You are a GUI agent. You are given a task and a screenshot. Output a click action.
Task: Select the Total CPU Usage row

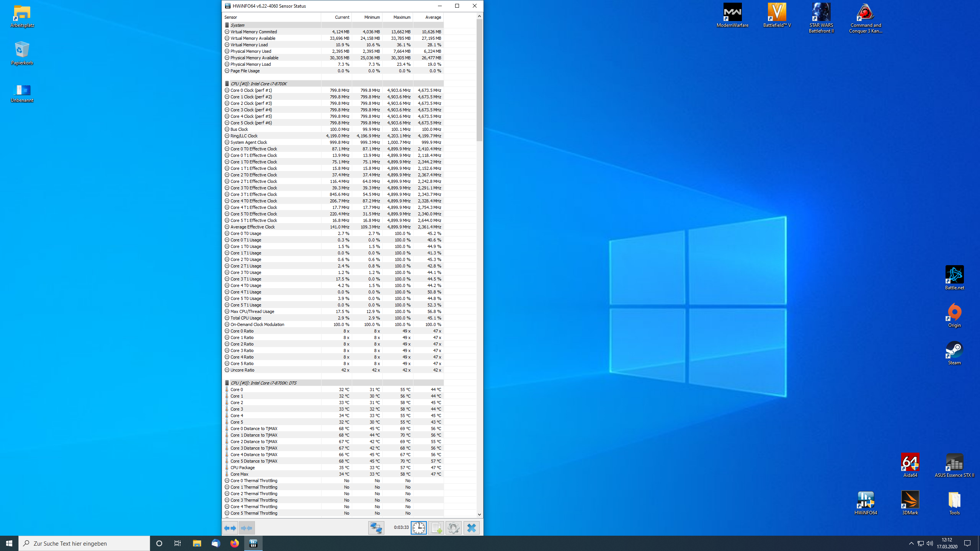(246, 318)
